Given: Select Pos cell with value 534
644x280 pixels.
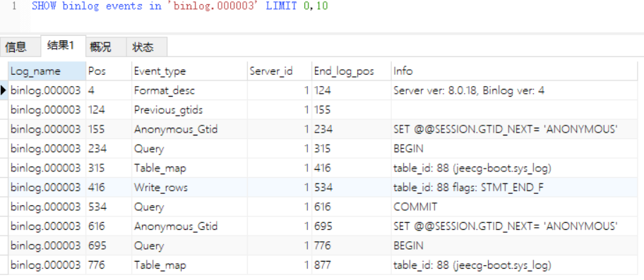Looking at the screenshot, I should coord(109,207).
